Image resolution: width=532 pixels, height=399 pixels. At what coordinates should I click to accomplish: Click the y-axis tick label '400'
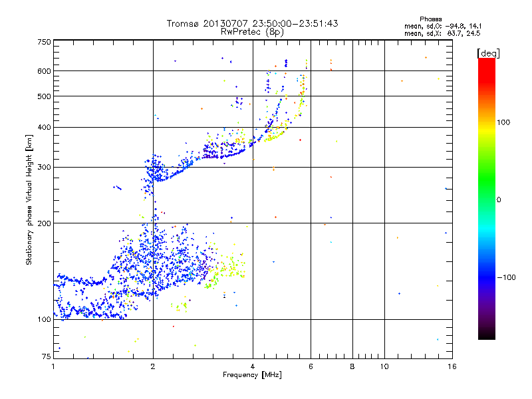pos(44,127)
